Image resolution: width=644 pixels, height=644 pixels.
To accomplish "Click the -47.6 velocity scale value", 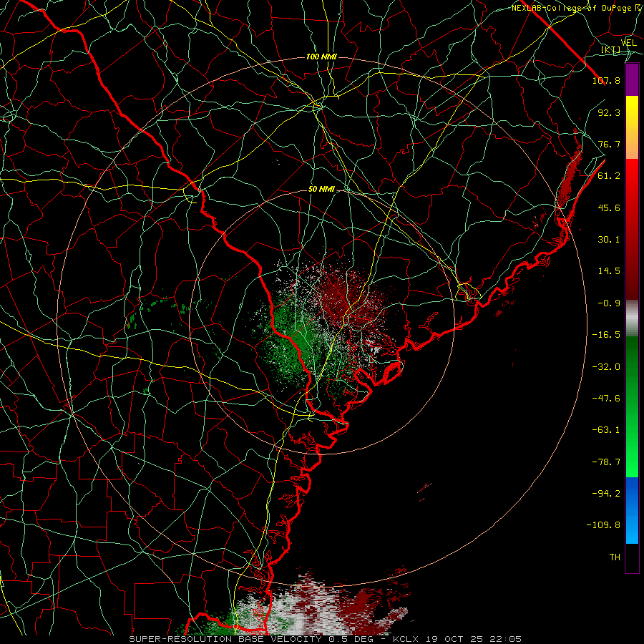I will [606, 399].
